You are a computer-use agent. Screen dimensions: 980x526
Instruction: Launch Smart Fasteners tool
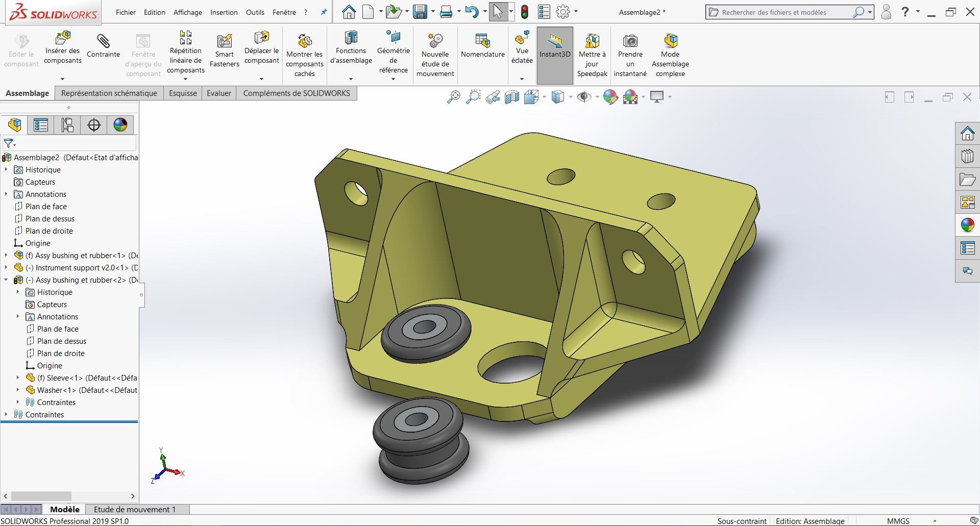point(224,51)
